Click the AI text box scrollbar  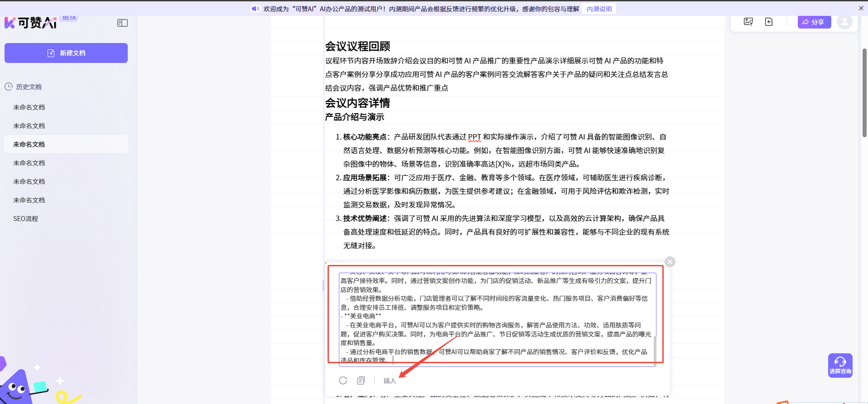(x=655, y=351)
